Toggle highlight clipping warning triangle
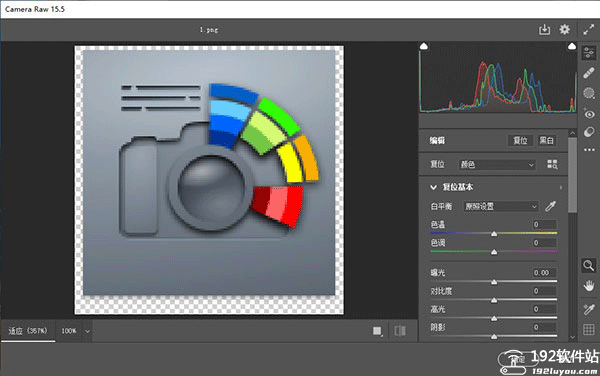 pos(572,46)
